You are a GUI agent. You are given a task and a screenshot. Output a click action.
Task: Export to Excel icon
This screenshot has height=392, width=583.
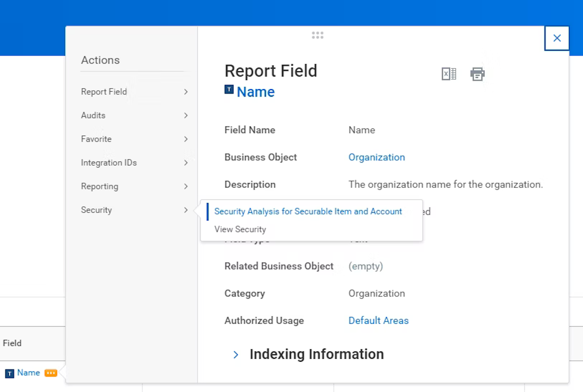pos(448,74)
